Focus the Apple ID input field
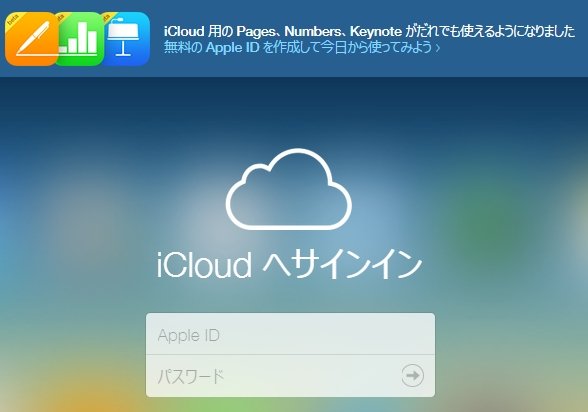Screen dimensions: 588x412 tap(291, 334)
